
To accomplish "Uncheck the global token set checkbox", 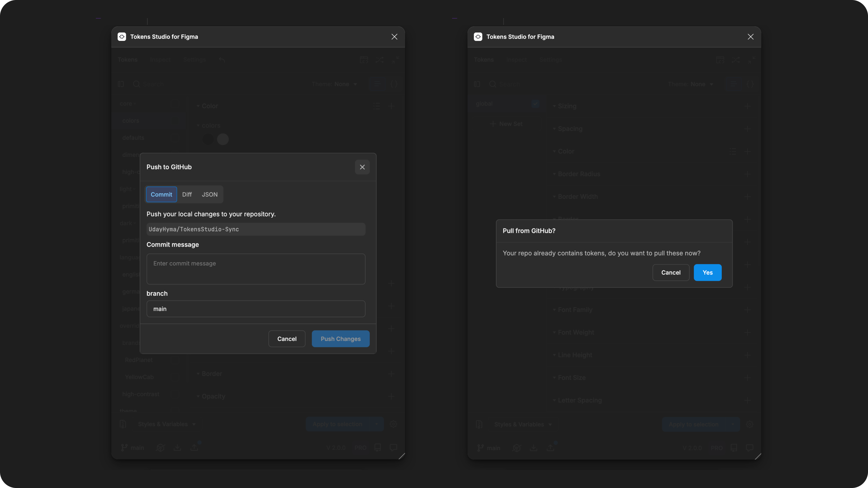I will coord(535,104).
